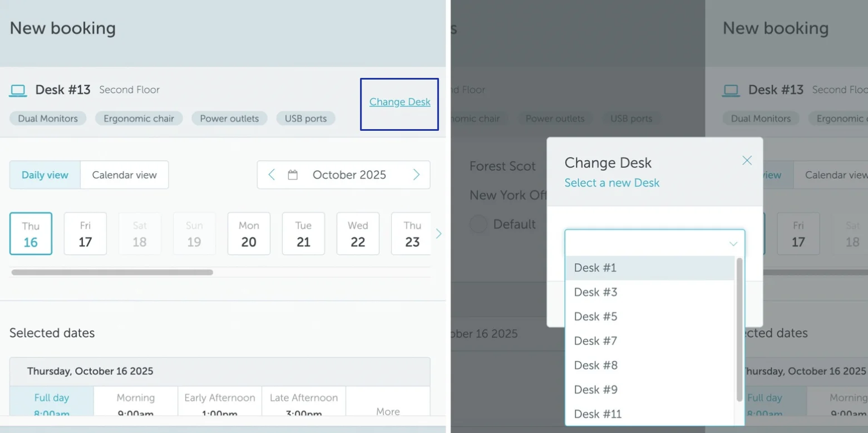
Task: Choose Desk #11 from the dropdown list
Action: (598, 414)
